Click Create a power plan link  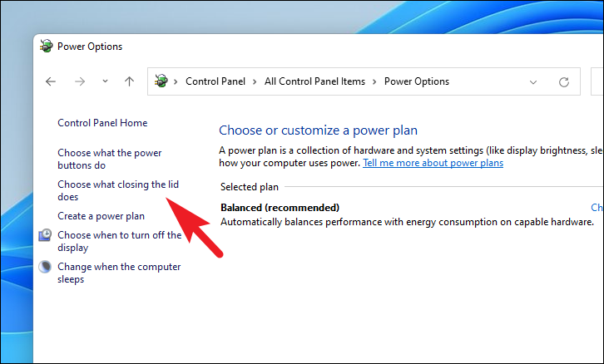(101, 216)
